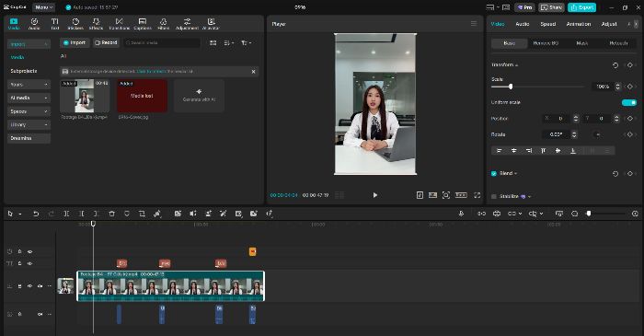Lock the text track
This screenshot has width=644, height=336.
tap(19, 263)
